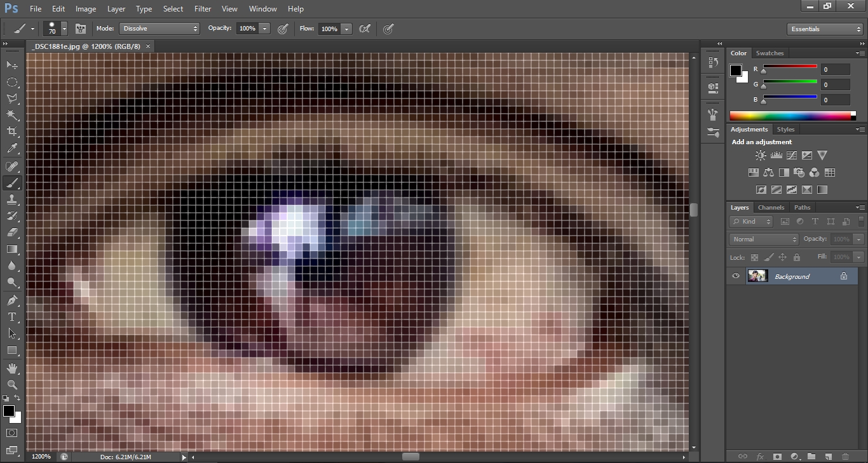Open the Essentials workspace dropdown
This screenshot has height=463, width=868.
click(x=824, y=29)
